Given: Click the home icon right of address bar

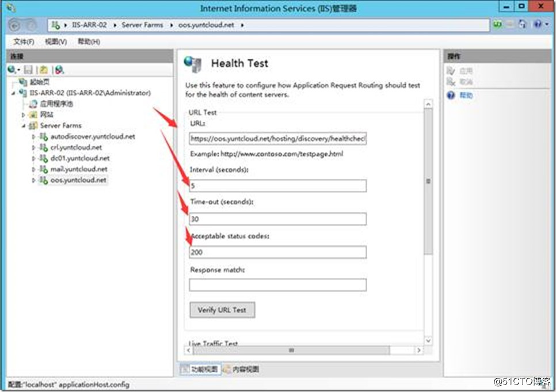Looking at the screenshot, I should point(522,25).
